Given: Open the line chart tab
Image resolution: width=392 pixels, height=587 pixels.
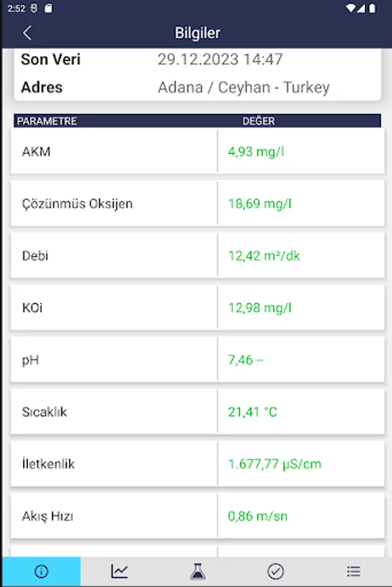Looking at the screenshot, I should coord(118,571).
